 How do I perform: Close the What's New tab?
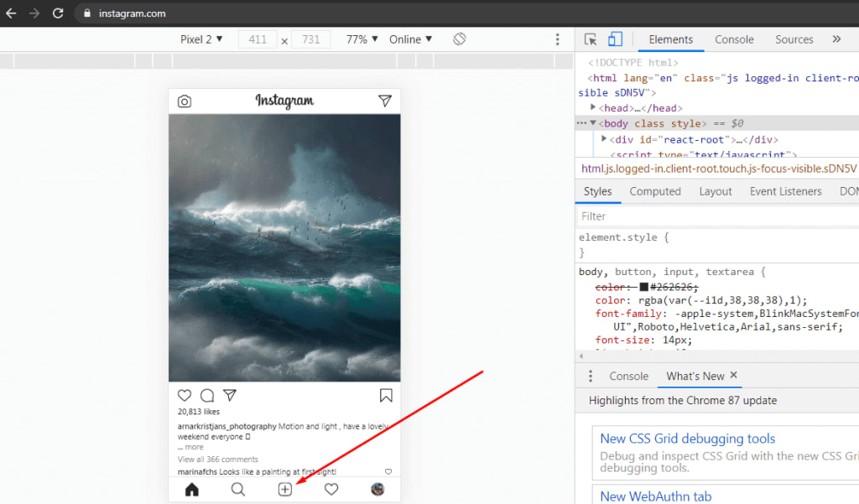coord(733,375)
